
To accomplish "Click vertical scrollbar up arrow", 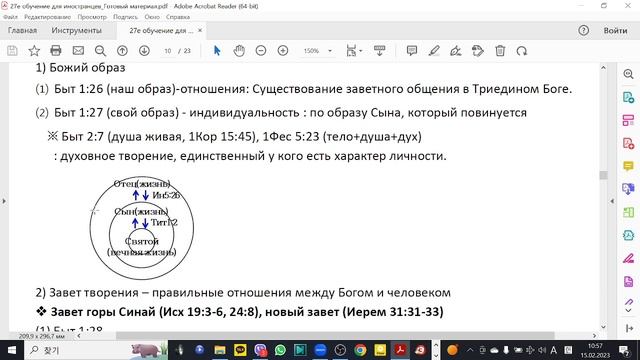I will [603, 68].
